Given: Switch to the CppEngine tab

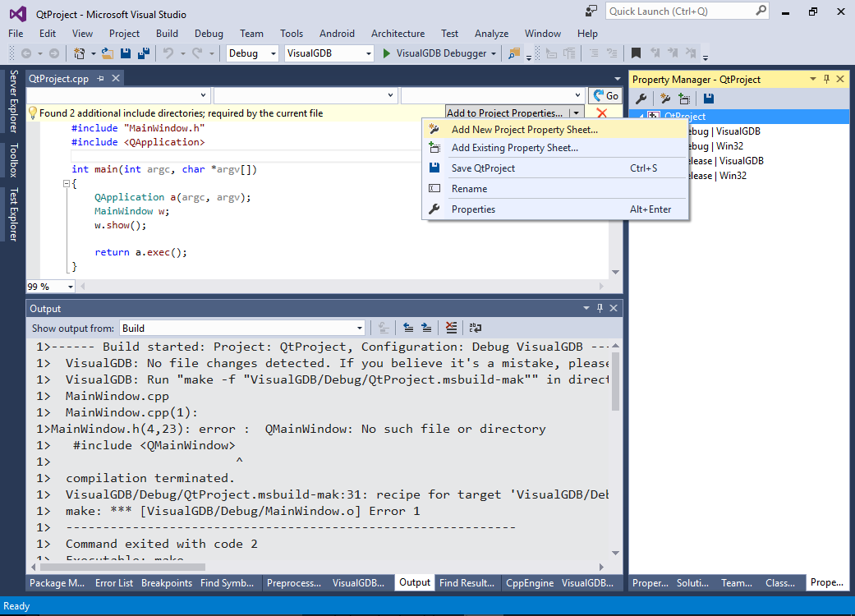Looking at the screenshot, I should tap(530, 583).
